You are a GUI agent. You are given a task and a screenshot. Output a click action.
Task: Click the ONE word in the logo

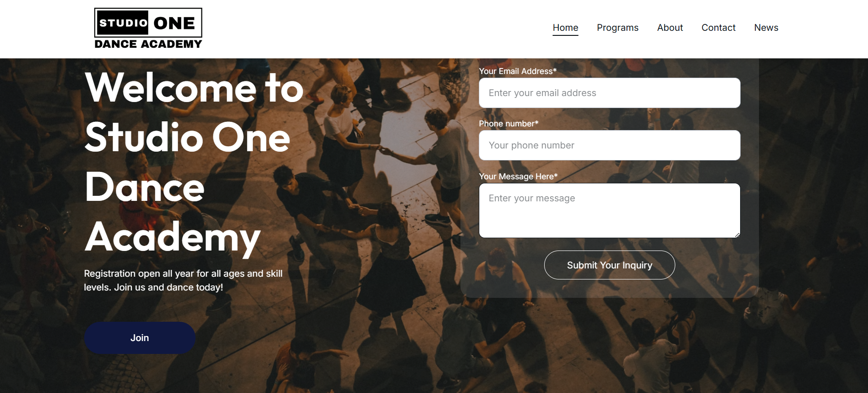click(174, 23)
